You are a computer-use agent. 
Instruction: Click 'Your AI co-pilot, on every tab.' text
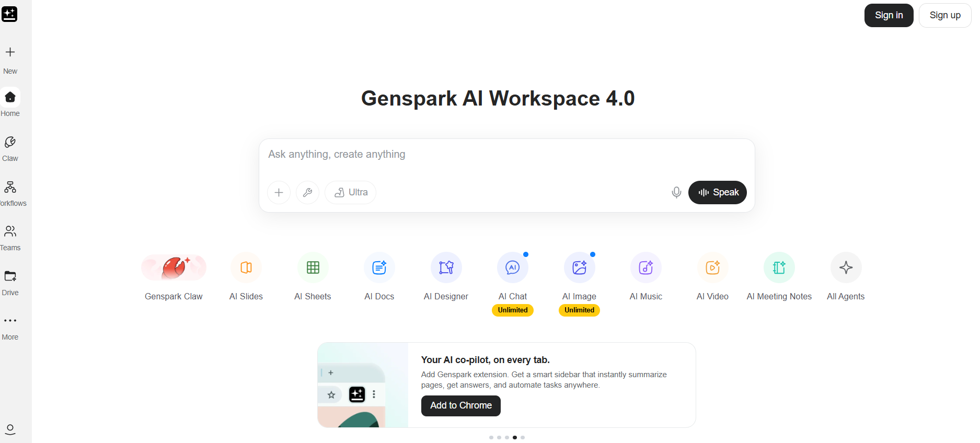point(486,360)
